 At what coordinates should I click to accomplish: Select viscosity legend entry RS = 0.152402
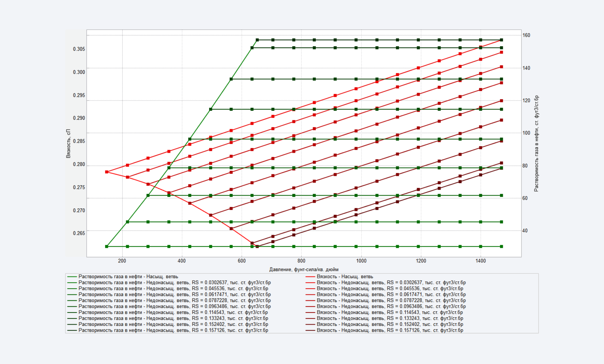pos(384,324)
